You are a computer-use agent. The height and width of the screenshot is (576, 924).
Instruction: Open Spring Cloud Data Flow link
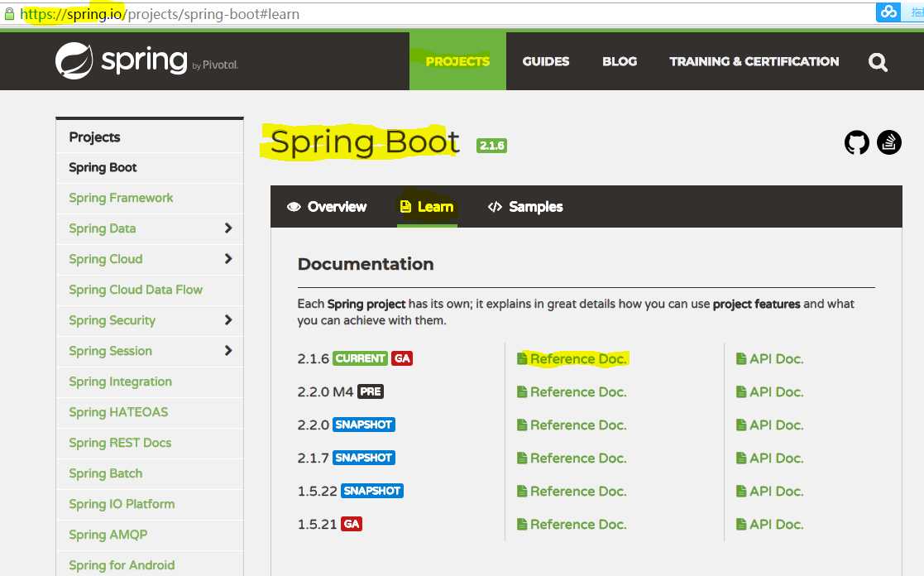[x=136, y=290]
